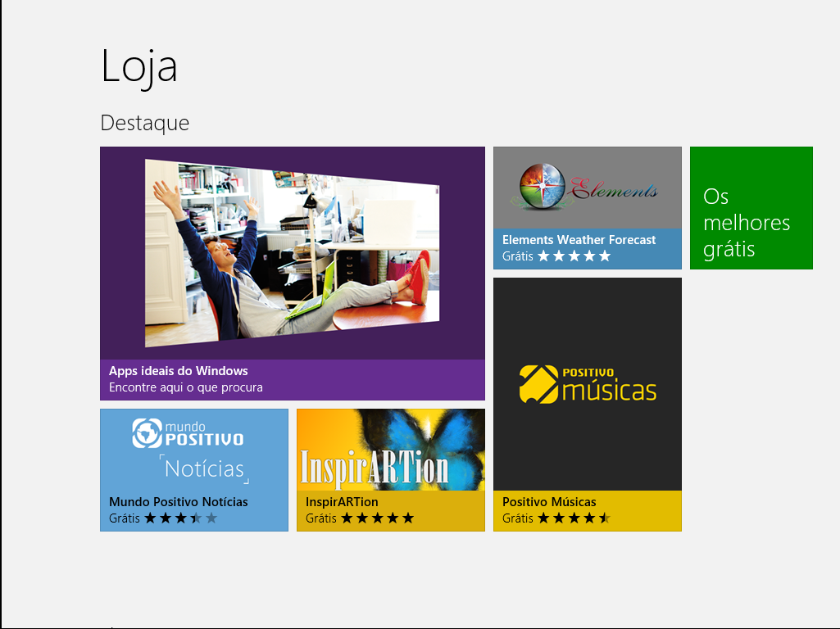
Task: Click the Positivo Músicas yellow logo
Action: tap(588, 384)
